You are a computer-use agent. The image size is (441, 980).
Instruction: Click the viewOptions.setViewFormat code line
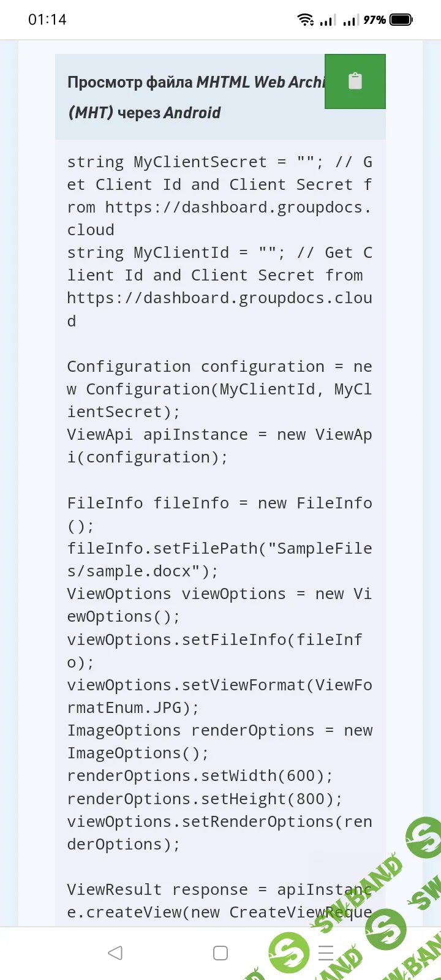[219, 685]
